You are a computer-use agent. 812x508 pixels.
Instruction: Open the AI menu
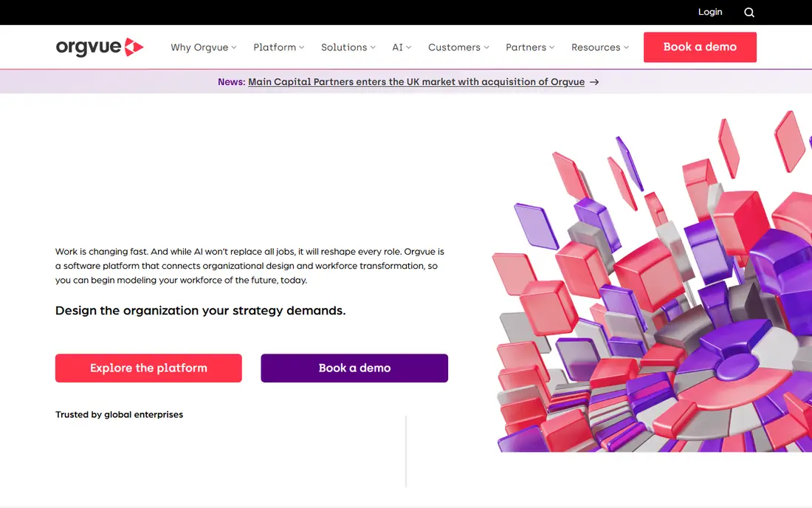[402, 47]
